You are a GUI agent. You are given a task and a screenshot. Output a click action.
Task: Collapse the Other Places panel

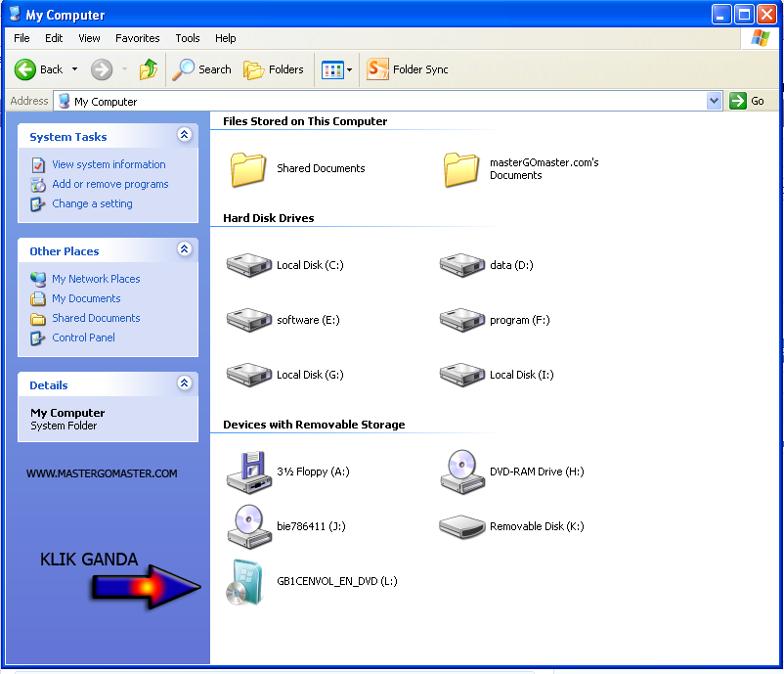coord(185,249)
